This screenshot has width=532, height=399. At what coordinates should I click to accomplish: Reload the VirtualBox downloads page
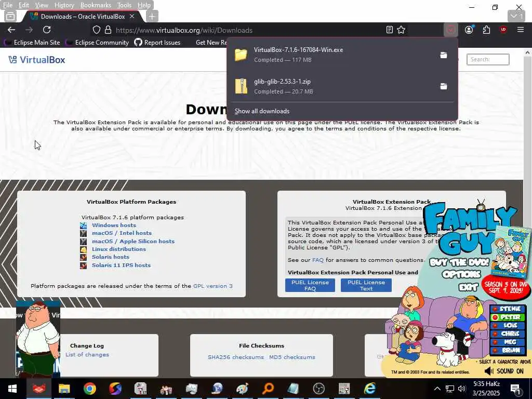point(47,30)
